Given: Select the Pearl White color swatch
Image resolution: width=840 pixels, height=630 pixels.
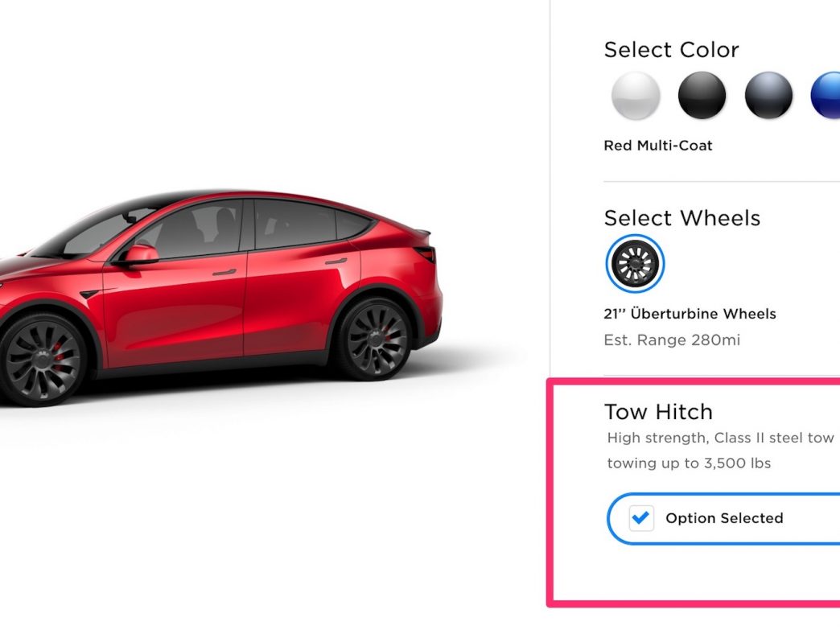Looking at the screenshot, I should coord(636,96).
